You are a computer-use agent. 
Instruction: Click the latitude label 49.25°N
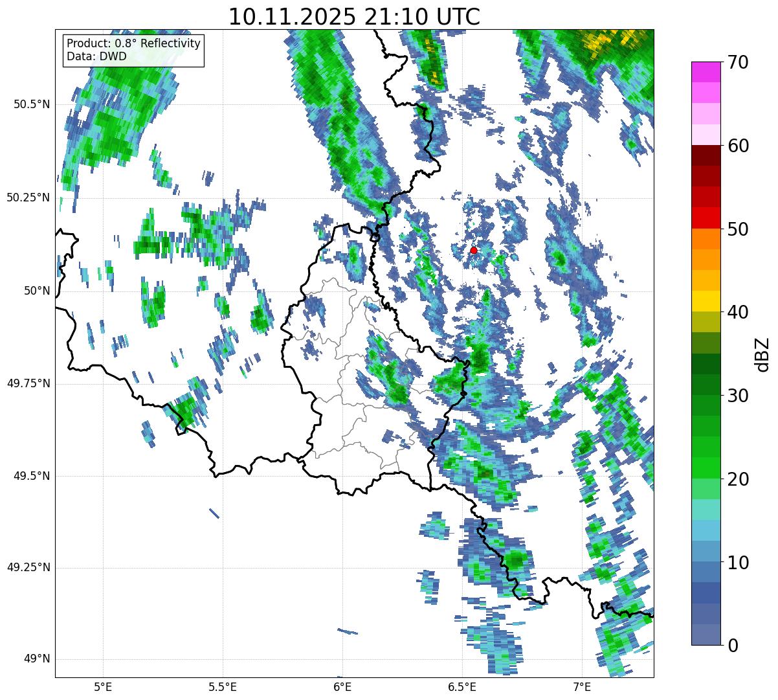coord(28,567)
